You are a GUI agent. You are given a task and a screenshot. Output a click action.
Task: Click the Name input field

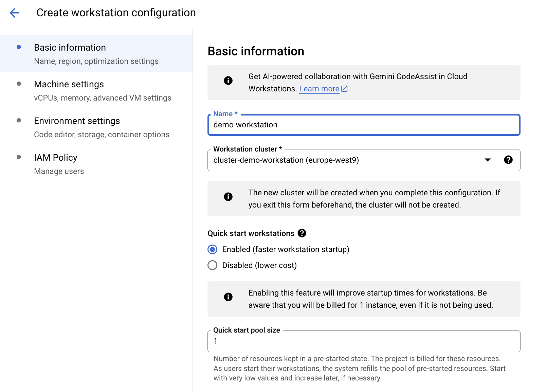pyautogui.click(x=363, y=125)
